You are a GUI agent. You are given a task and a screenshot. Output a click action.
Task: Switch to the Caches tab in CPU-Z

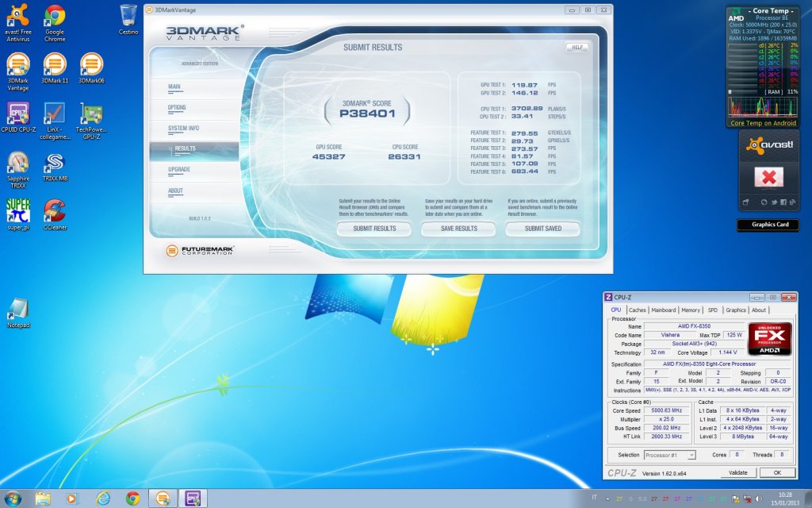pyautogui.click(x=637, y=310)
